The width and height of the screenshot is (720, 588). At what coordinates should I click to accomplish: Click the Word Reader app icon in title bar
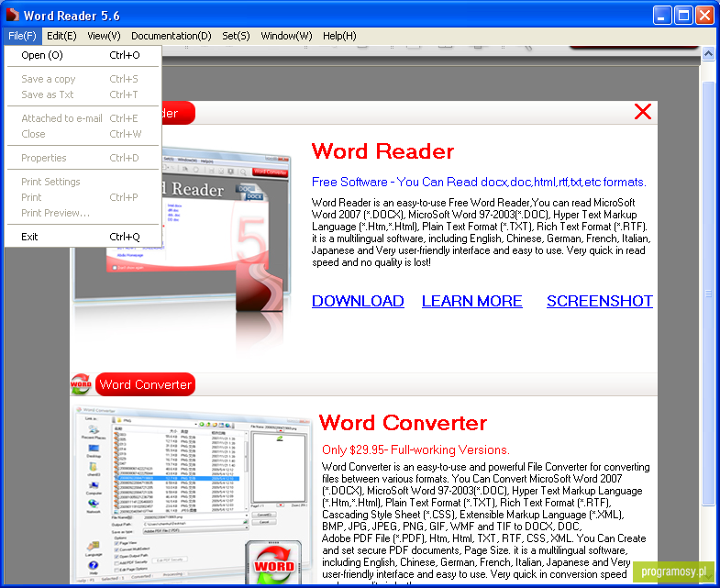pos(13,16)
